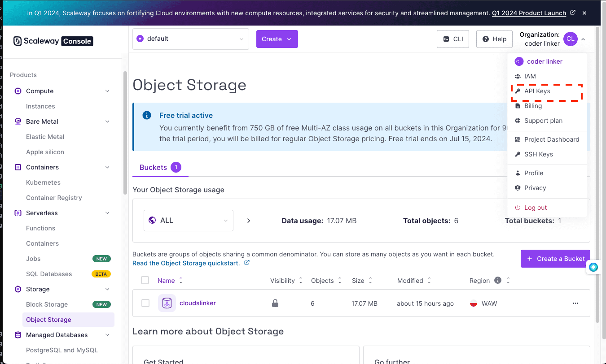Image resolution: width=606 pixels, height=364 pixels.
Task: Click the Create a Bucket button
Action: click(555, 259)
